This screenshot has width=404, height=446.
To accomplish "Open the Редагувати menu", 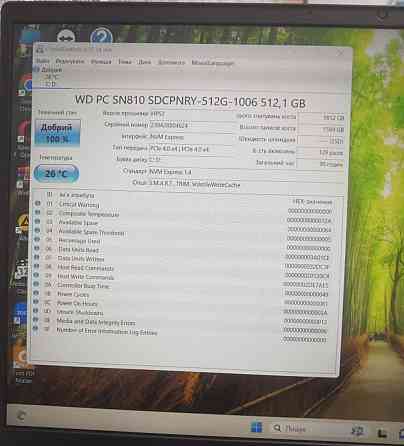I will click(x=70, y=61).
